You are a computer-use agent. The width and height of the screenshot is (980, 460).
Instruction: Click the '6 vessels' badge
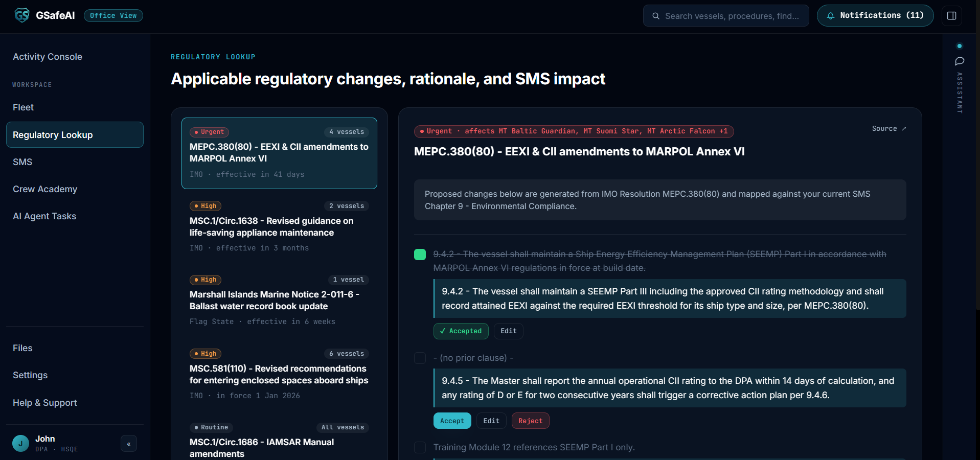coord(347,354)
